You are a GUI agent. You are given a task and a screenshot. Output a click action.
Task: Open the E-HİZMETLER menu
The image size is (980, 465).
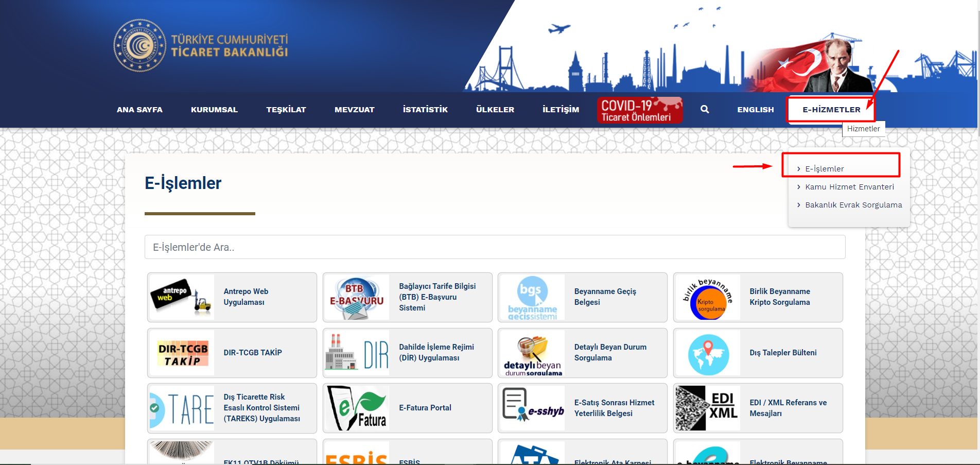pos(831,110)
